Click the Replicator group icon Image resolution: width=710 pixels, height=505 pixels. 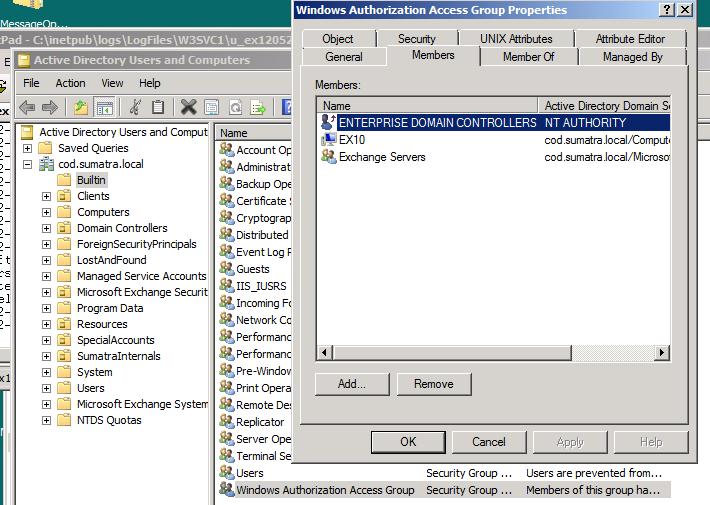click(x=226, y=421)
